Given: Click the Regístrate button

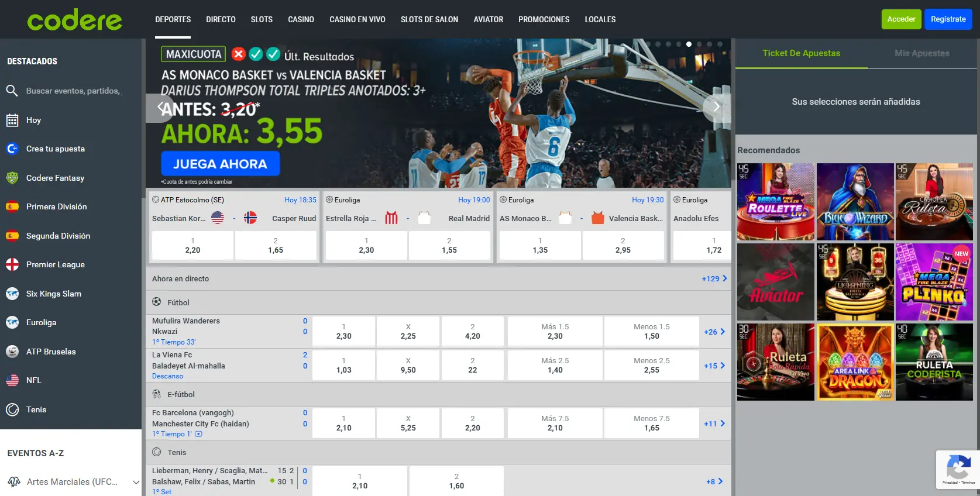Looking at the screenshot, I should pos(948,19).
